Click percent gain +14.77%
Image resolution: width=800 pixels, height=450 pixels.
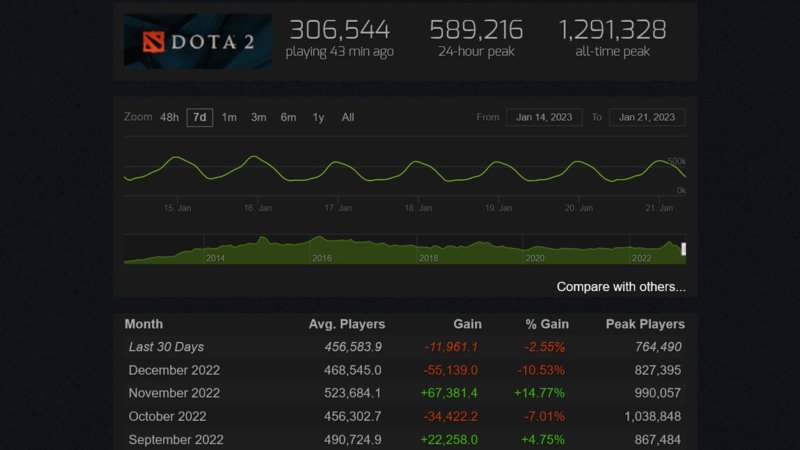pyautogui.click(x=539, y=393)
